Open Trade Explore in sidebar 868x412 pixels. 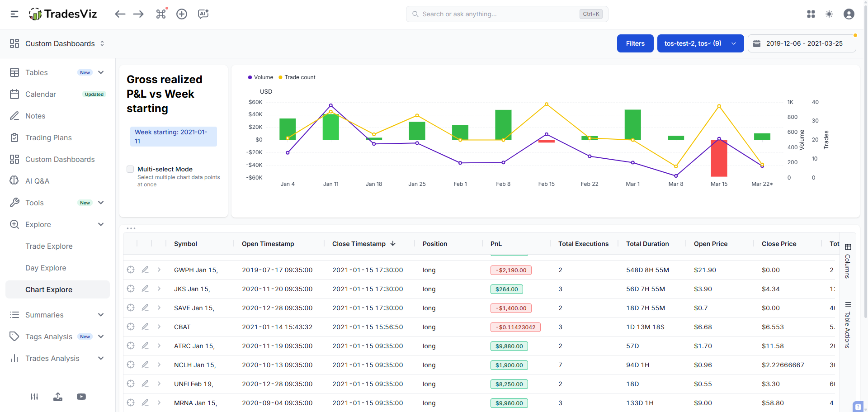tap(49, 246)
